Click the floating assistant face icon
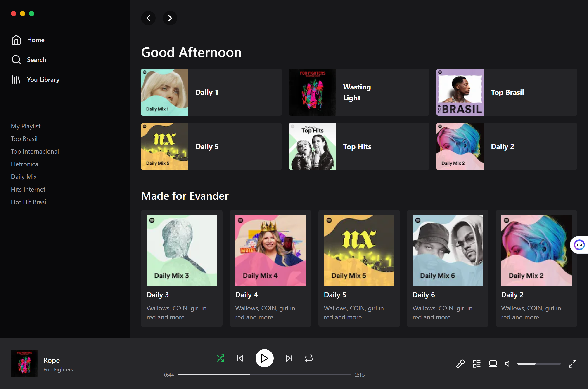Screen dimensions: 588x389 point(579,245)
